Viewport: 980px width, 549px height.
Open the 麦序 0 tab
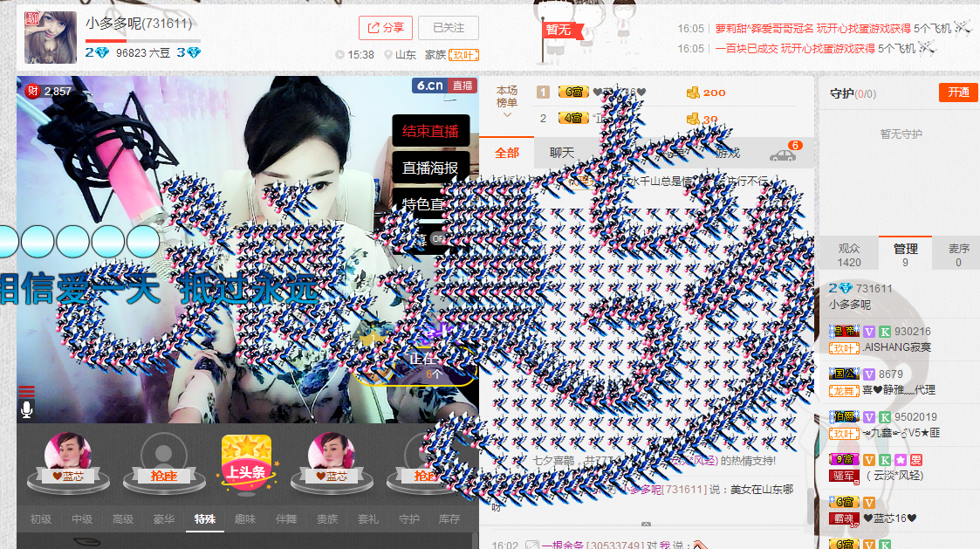(x=959, y=255)
